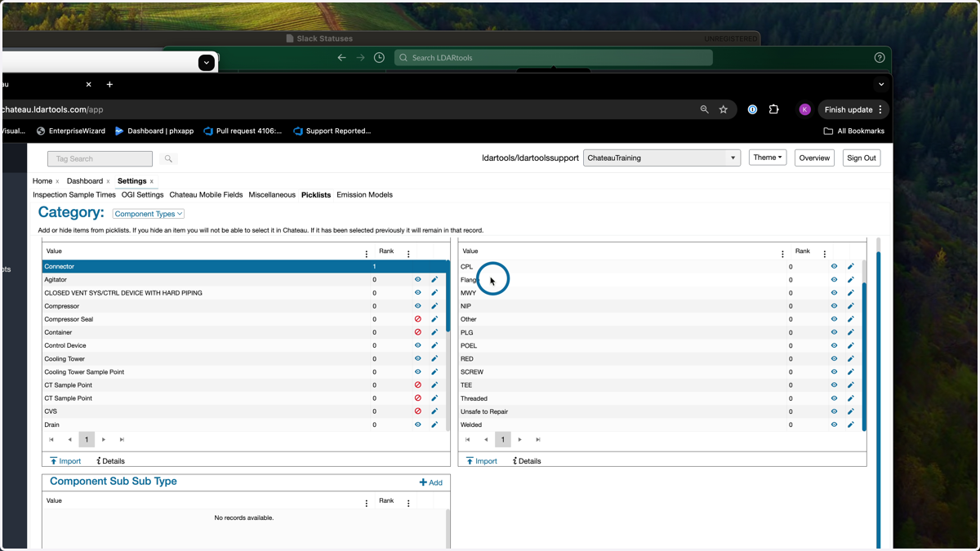Open the Category Component Types dropdown

[149, 214]
